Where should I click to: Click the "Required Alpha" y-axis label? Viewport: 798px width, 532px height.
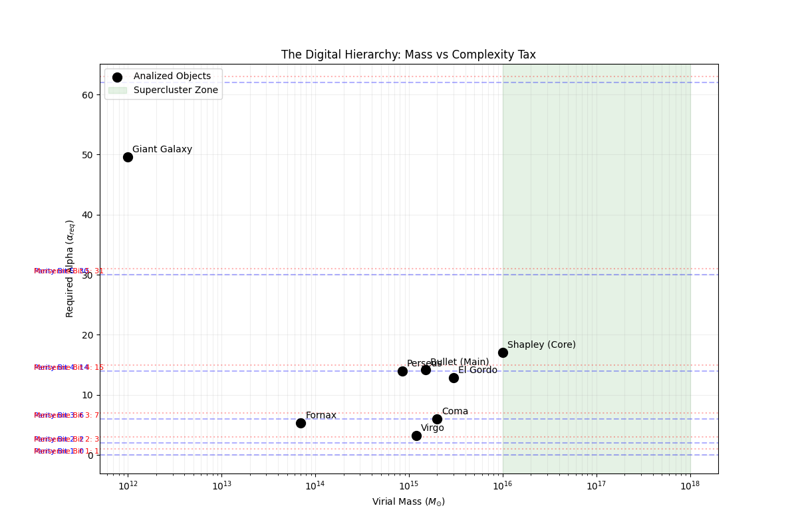click(x=70, y=268)
